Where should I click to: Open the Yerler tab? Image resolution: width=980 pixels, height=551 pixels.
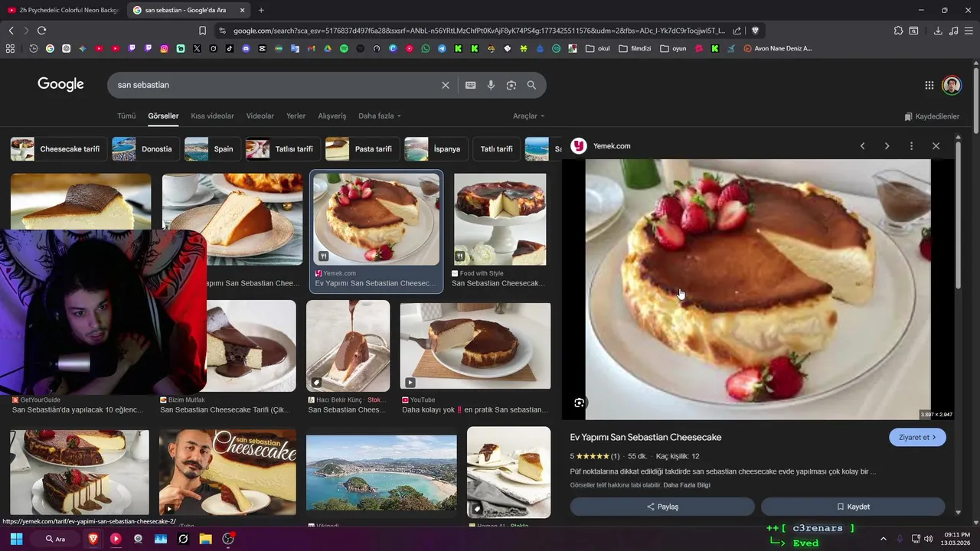[296, 116]
